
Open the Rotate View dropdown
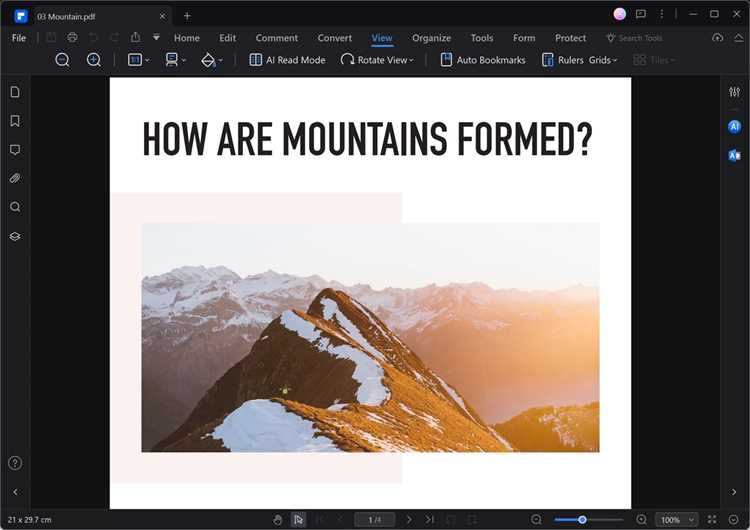(377, 60)
